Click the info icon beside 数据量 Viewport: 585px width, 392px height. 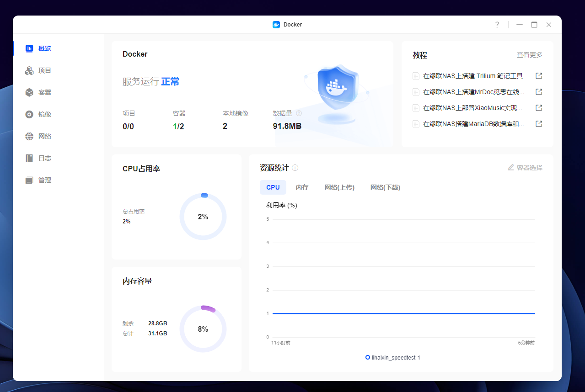point(299,113)
